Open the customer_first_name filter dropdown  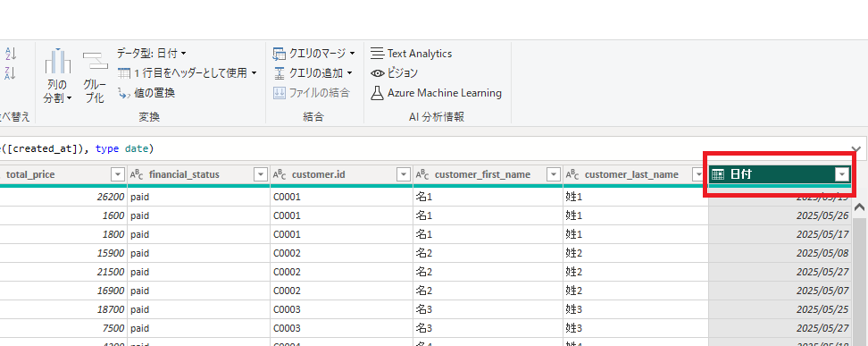[x=553, y=174]
